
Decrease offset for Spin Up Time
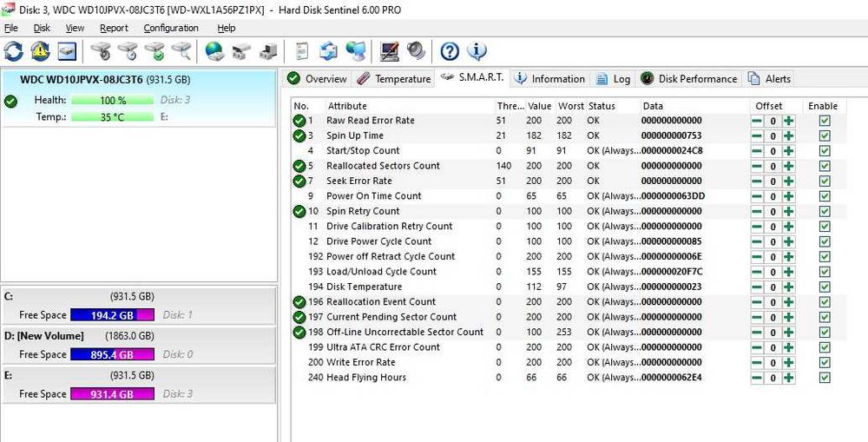tap(757, 135)
